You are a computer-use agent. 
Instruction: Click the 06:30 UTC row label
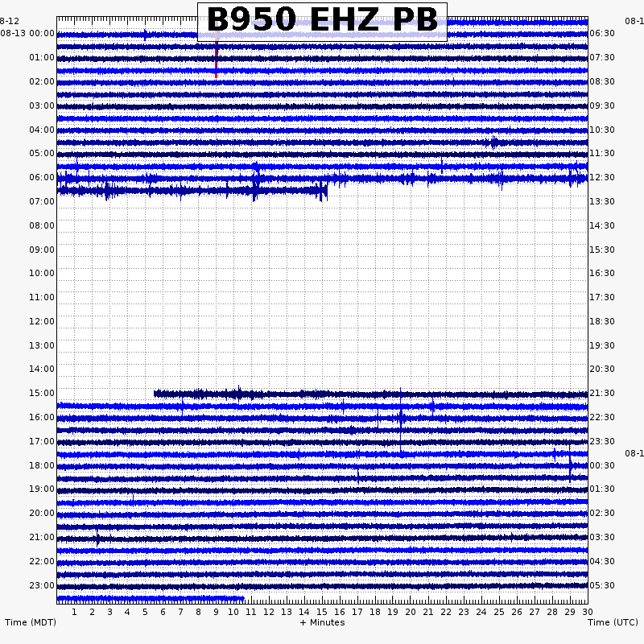(x=602, y=33)
